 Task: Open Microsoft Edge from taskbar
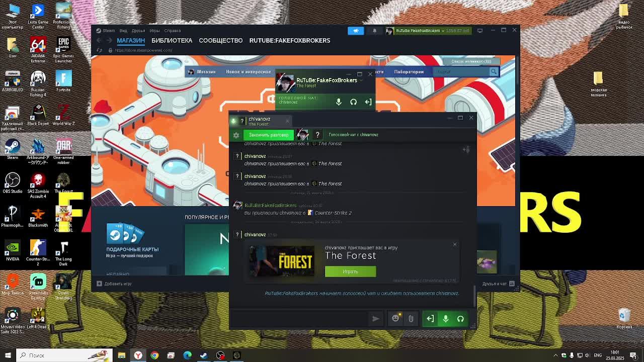pyautogui.click(x=187, y=355)
